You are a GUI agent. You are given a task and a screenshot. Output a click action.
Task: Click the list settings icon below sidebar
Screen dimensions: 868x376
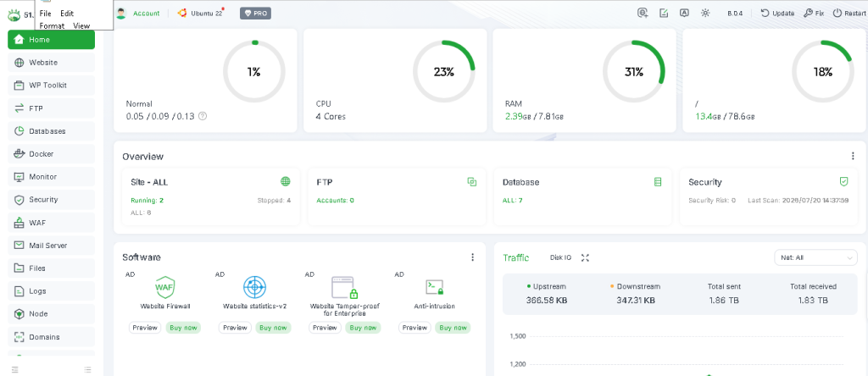coord(87,369)
